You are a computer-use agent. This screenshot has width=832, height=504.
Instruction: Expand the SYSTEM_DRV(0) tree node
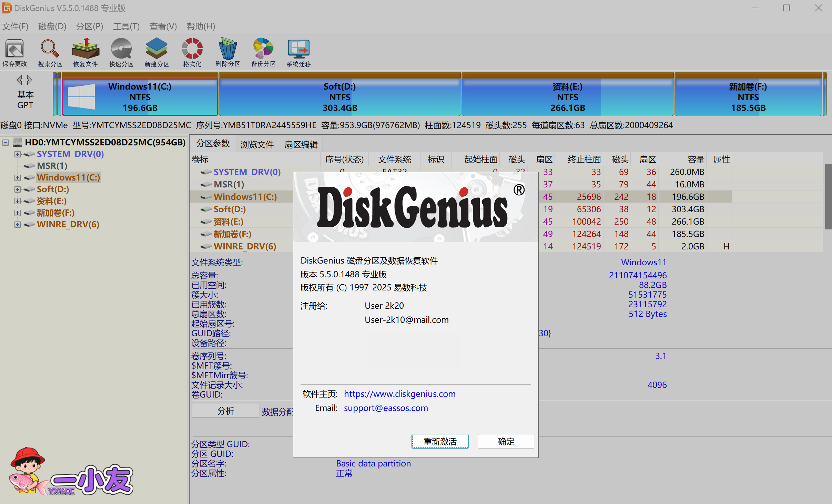click(17, 154)
